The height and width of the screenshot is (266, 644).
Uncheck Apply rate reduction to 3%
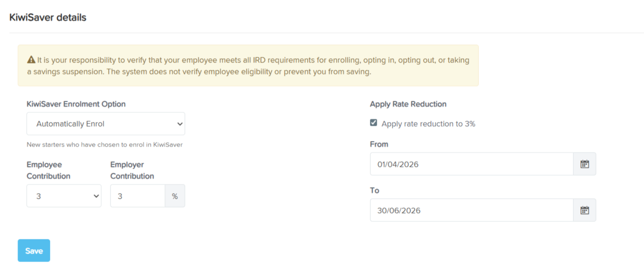374,123
